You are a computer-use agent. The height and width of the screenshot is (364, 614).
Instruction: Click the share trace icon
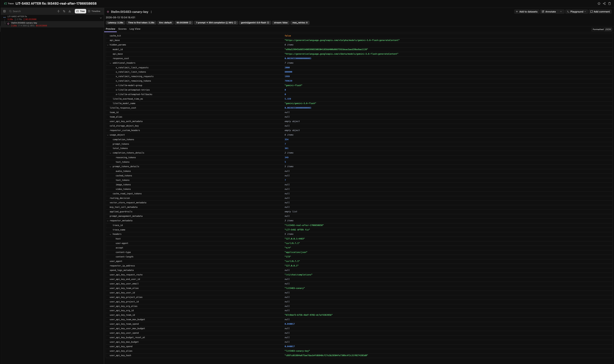click(x=604, y=4)
